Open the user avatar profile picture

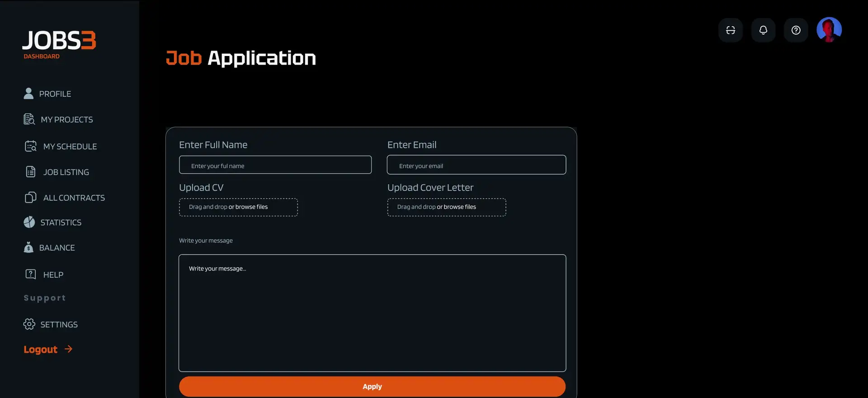(x=829, y=30)
